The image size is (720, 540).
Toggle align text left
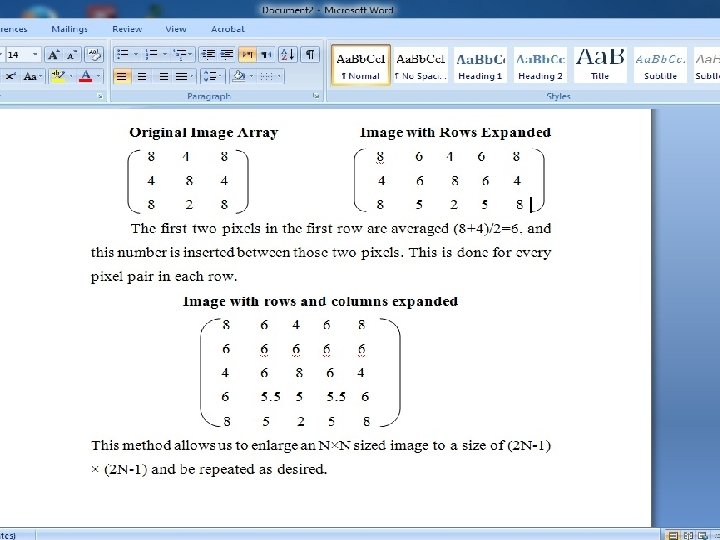[121, 76]
